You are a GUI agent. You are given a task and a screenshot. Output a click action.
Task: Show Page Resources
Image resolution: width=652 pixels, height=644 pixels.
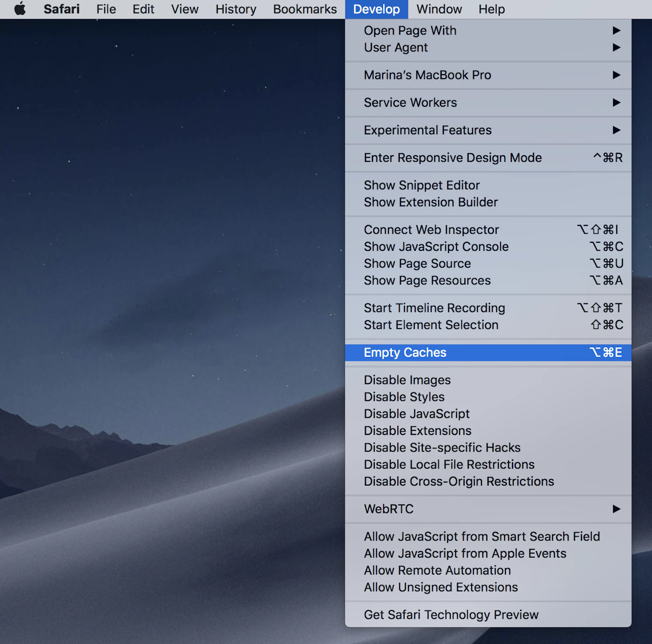(427, 281)
